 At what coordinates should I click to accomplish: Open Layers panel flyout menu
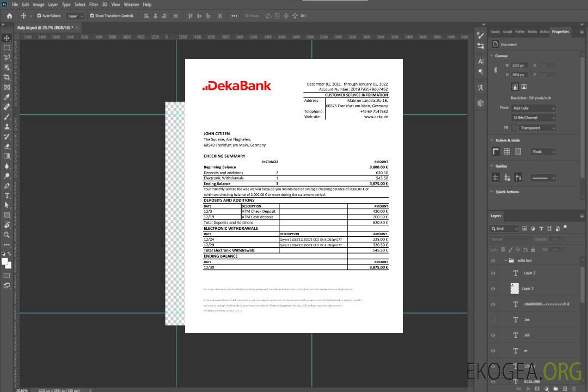click(x=581, y=216)
